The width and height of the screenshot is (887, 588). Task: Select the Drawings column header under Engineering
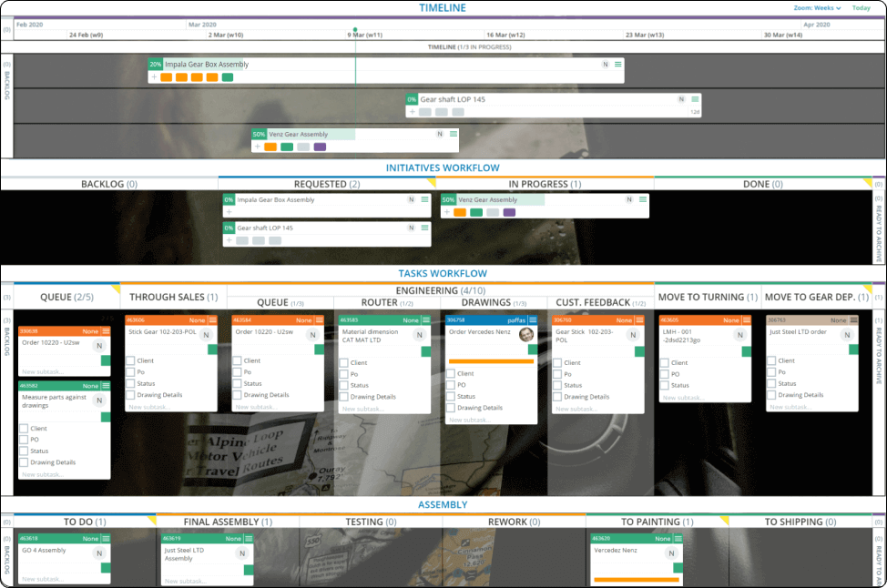point(485,302)
